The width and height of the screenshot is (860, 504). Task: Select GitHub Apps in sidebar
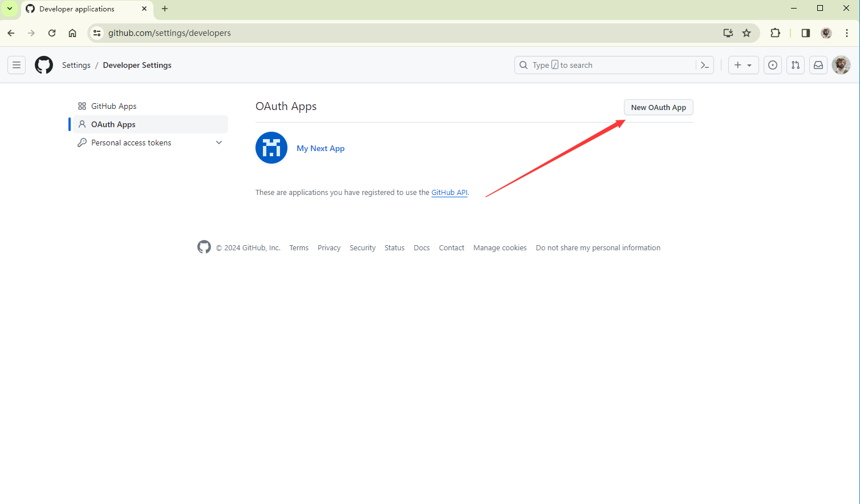click(151, 106)
